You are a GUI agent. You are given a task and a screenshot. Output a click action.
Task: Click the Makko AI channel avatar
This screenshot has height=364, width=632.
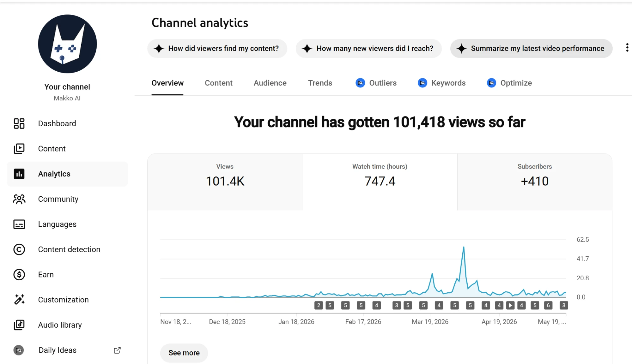pos(67,44)
